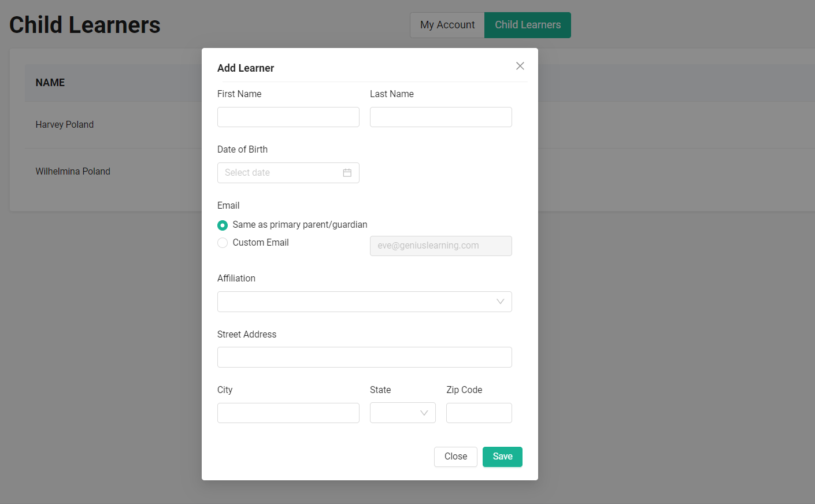Focus the First Name input field

coord(288,117)
